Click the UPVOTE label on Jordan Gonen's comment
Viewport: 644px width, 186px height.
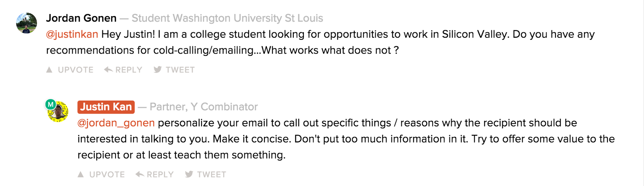click(76, 70)
